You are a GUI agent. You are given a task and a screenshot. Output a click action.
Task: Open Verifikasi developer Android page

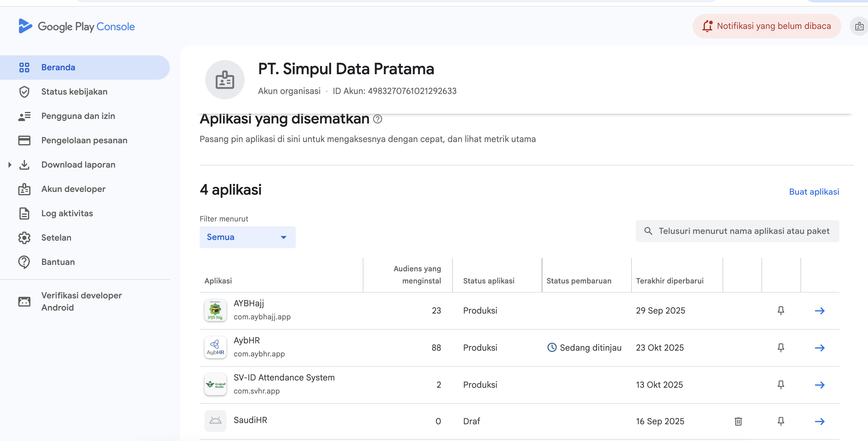(x=81, y=301)
